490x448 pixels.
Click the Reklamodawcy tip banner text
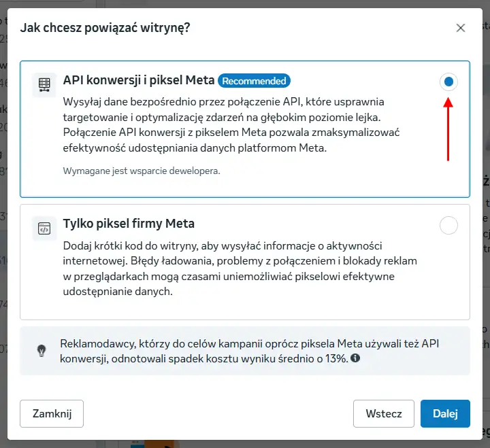pos(249,351)
